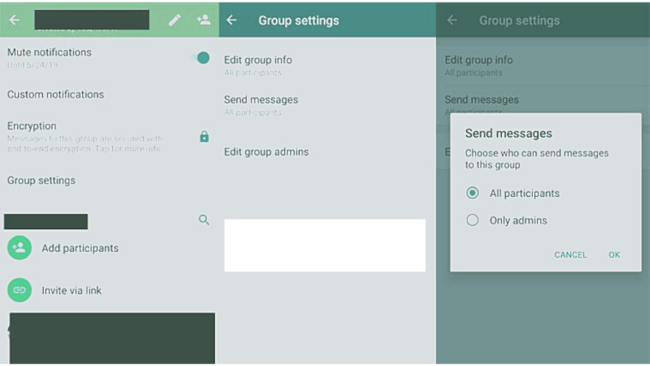The width and height of the screenshot is (650, 366).
Task: Go back from the group info screen
Action: (15, 20)
